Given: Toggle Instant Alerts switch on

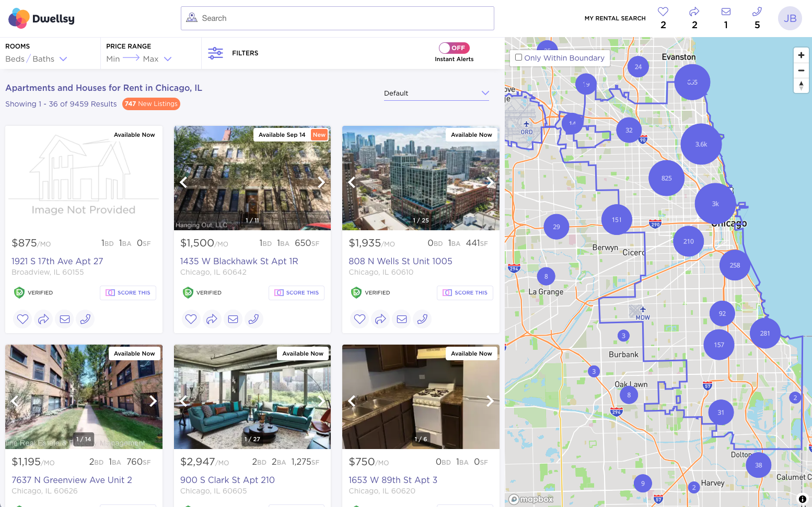Looking at the screenshot, I should point(454,48).
